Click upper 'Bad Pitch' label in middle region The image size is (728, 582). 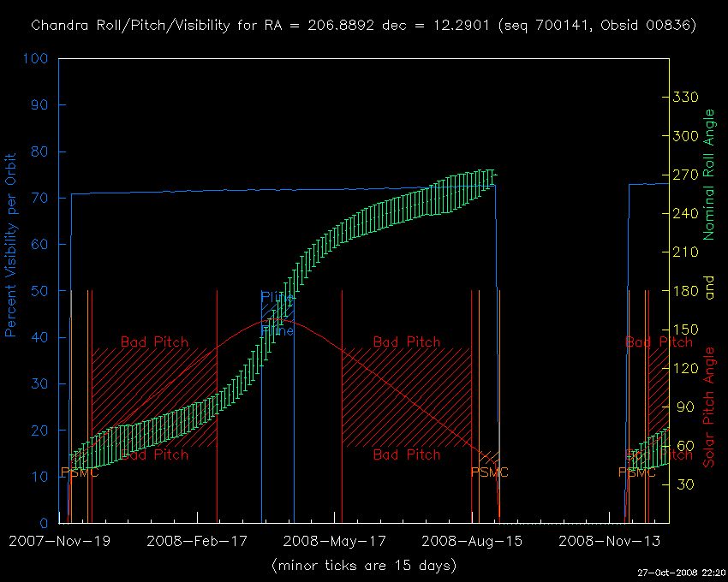(x=407, y=341)
